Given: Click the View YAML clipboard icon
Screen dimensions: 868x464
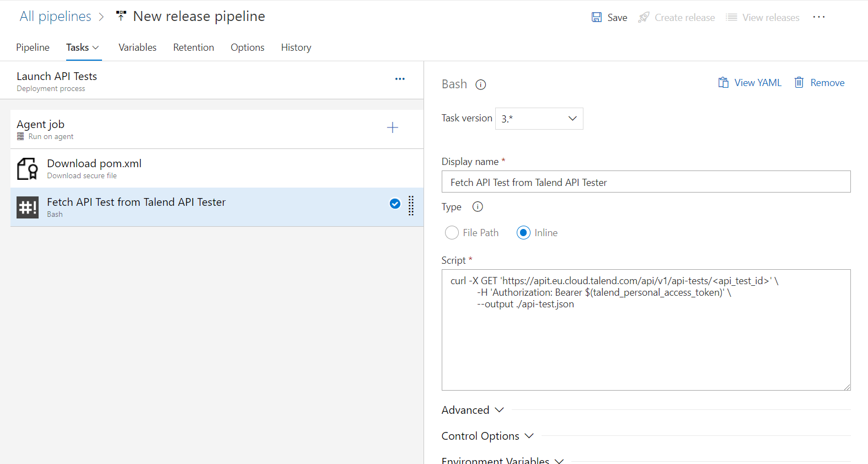Looking at the screenshot, I should [723, 83].
